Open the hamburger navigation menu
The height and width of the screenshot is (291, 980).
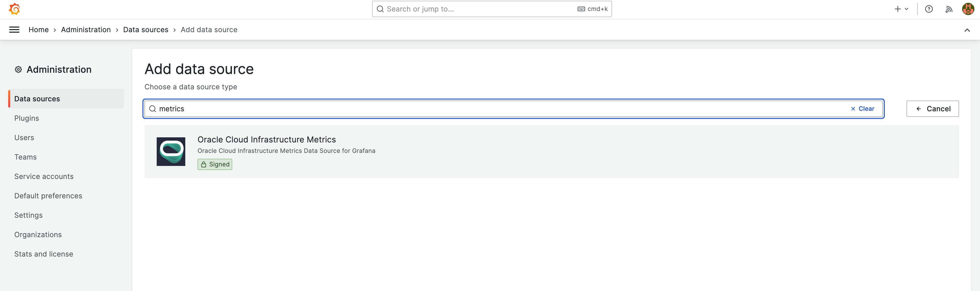click(14, 30)
